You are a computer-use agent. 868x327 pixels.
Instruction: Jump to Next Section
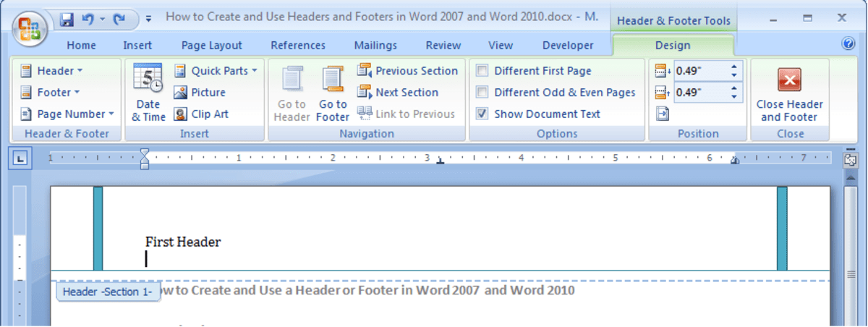tap(397, 93)
